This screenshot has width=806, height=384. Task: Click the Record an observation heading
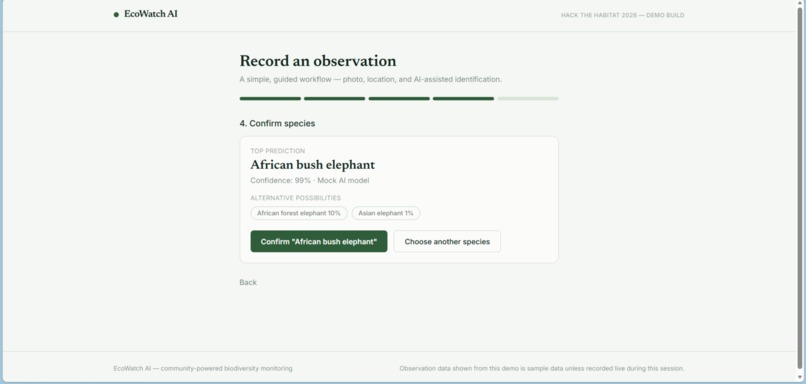point(318,61)
